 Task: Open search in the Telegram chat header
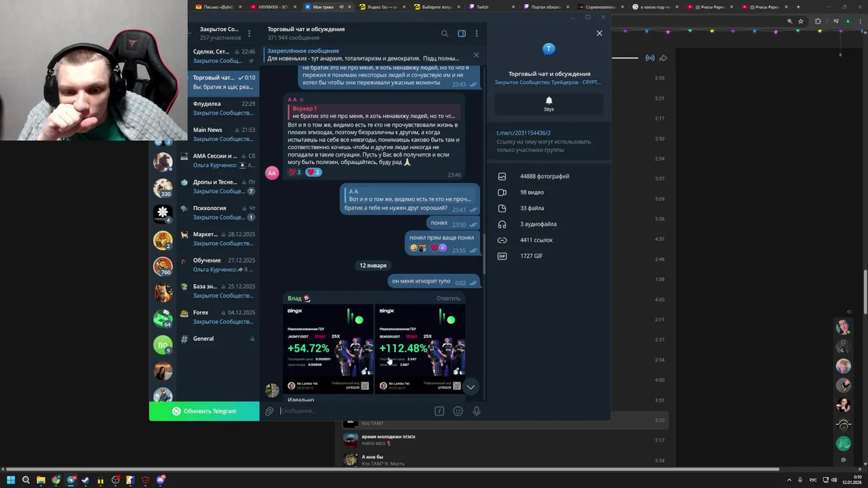tap(445, 33)
